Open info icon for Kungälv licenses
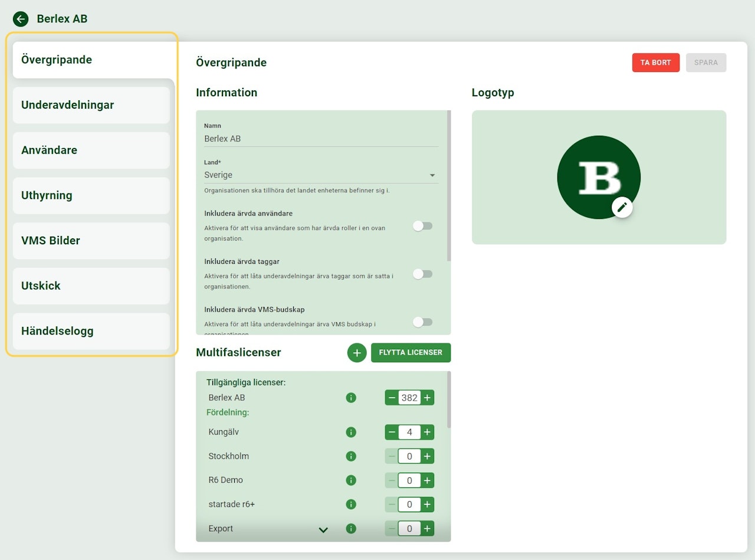Screen dimensions: 755x560 pyautogui.click(x=351, y=432)
